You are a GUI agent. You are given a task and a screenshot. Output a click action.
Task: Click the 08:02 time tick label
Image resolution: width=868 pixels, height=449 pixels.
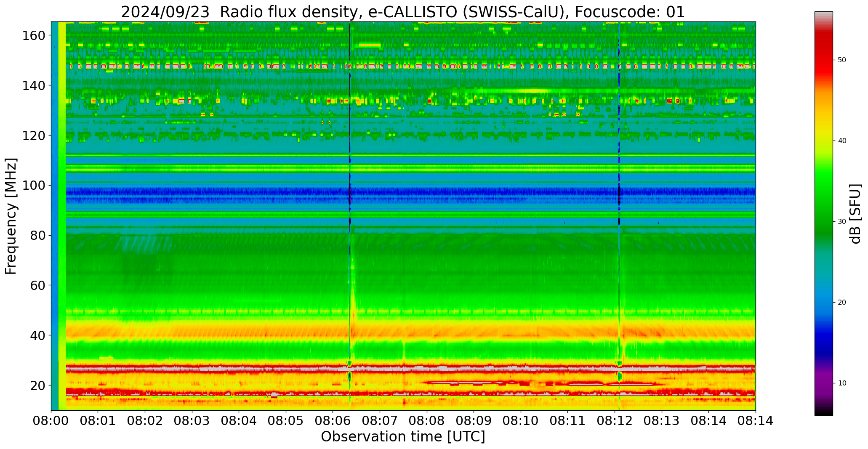pyautogui.click(x=145, y=421)
